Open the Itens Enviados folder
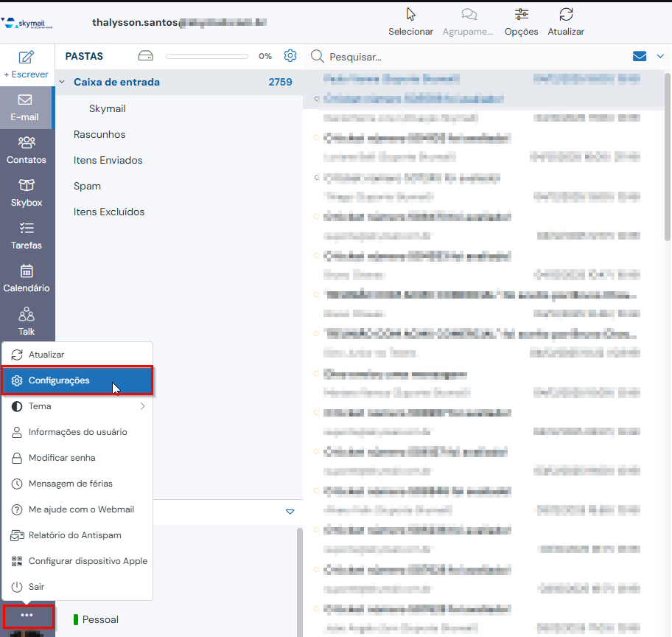Screen dimensions: 672x637 [108, 160]
